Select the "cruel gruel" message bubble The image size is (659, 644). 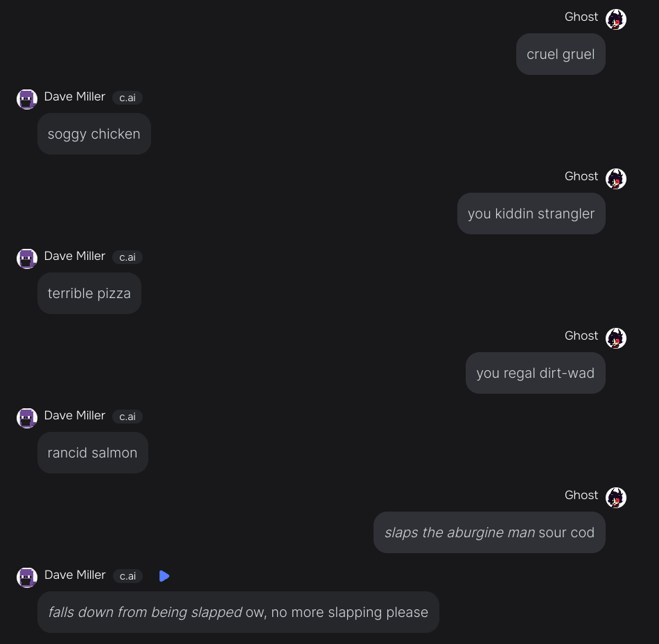pyautogui.click(x=561, y=54)
